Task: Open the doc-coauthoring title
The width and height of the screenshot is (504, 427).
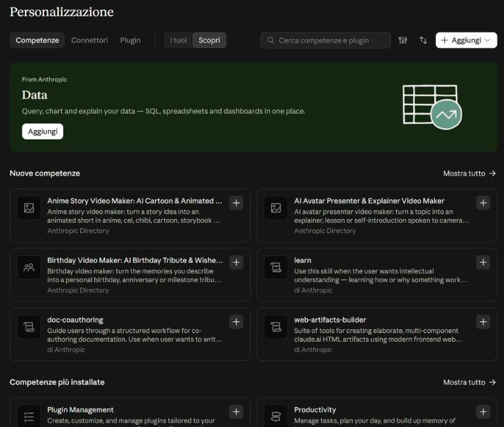Action: pos(75,320)
